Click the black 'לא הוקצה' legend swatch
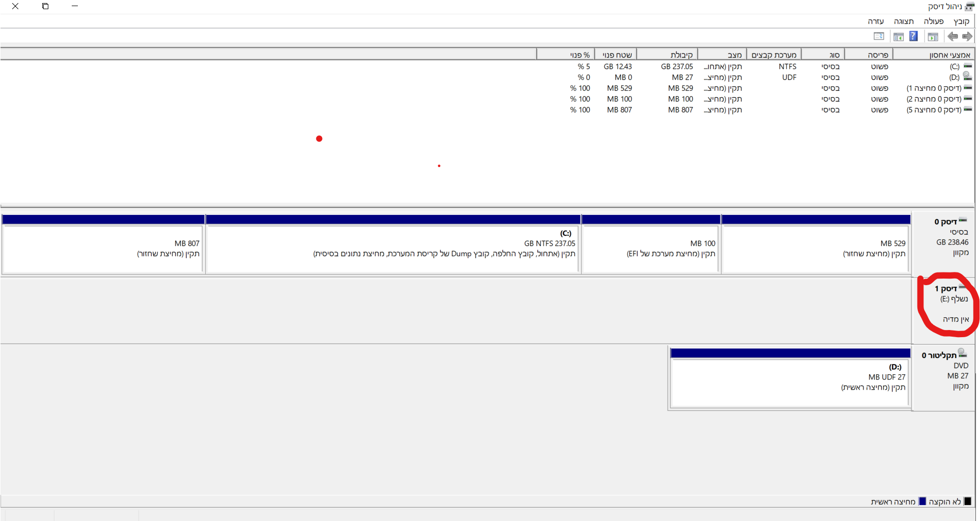 click(968, 502)
